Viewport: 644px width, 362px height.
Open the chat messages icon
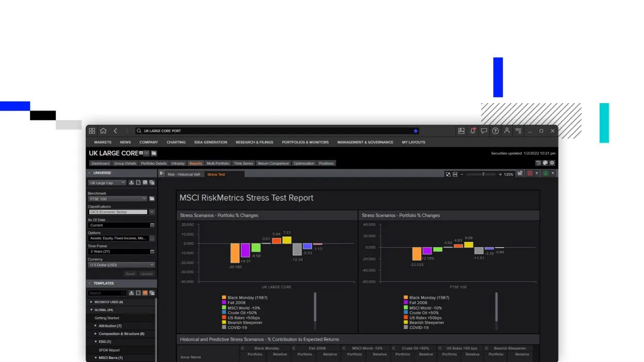pyautogui.click(x=484, y=131)
